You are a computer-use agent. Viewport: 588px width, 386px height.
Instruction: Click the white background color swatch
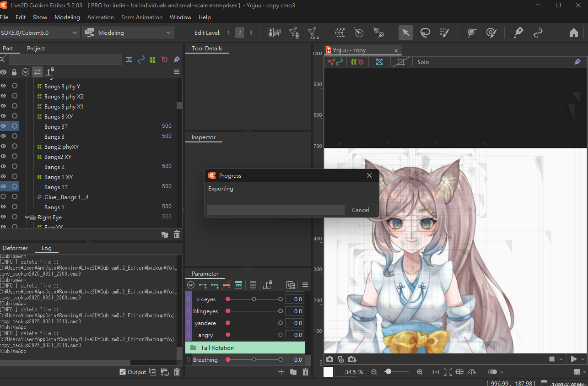point(328,372)
